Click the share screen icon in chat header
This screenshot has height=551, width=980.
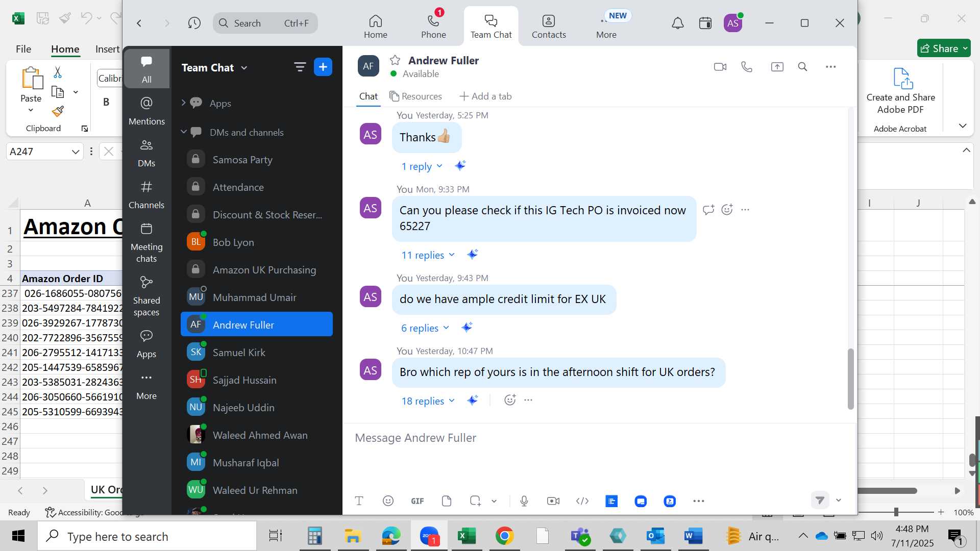(777, 67)
